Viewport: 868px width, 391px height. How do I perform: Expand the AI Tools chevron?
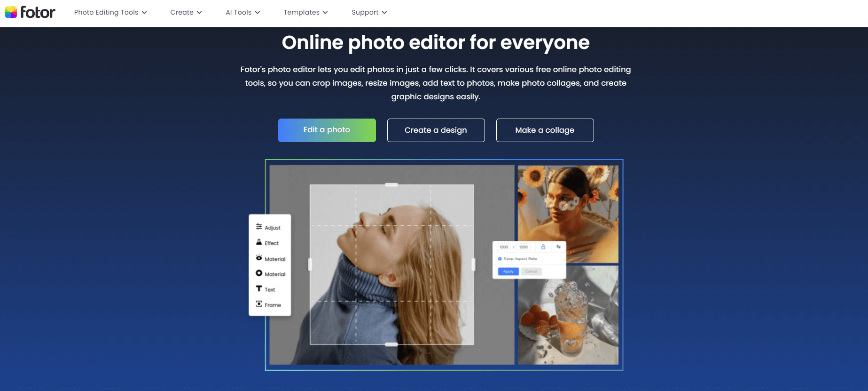click(257, 13)
